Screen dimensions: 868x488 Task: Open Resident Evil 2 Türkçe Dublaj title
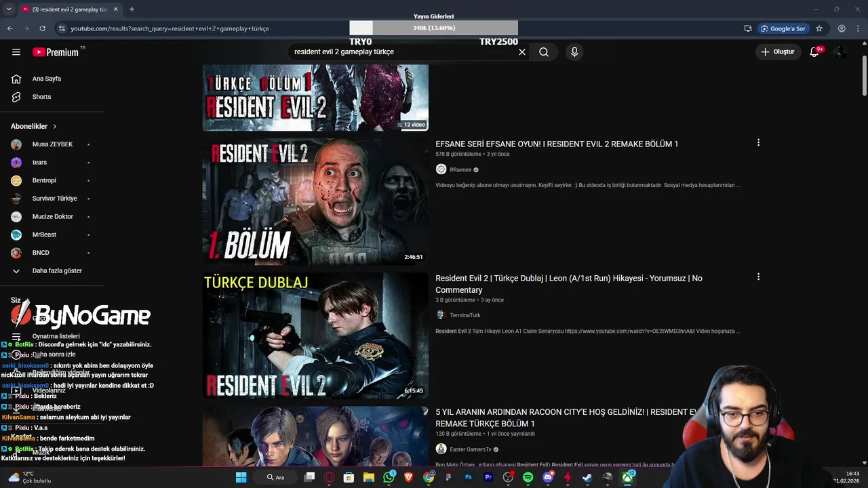click(568, 284)
